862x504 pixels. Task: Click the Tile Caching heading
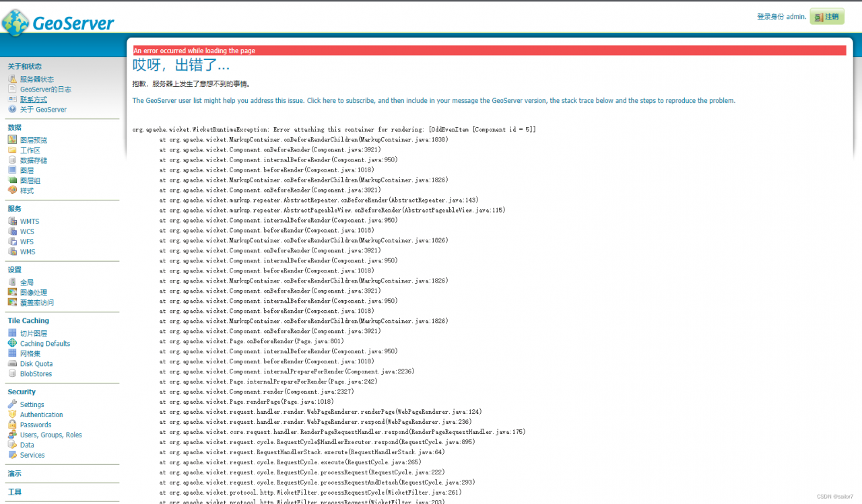click(28, 321)
